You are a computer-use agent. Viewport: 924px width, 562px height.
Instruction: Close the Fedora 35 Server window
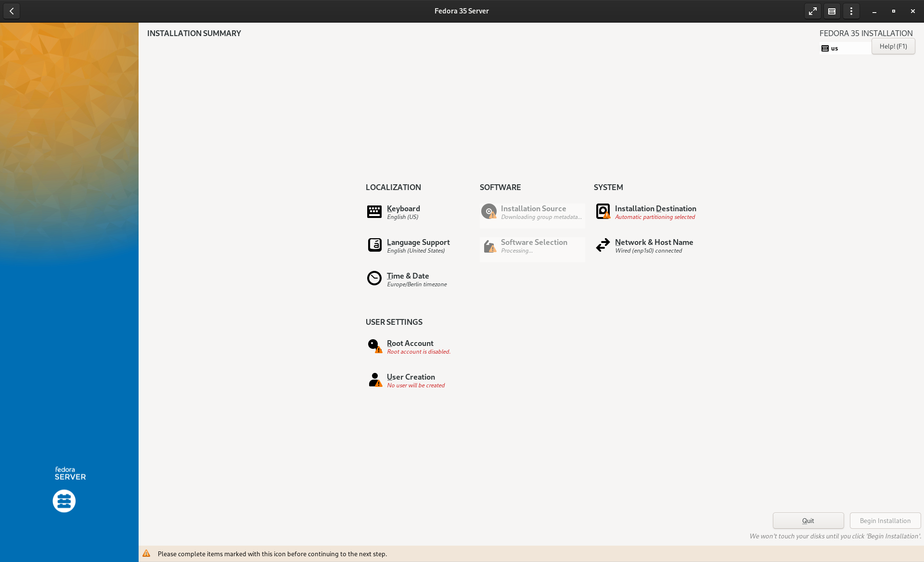tap(913, 11)
